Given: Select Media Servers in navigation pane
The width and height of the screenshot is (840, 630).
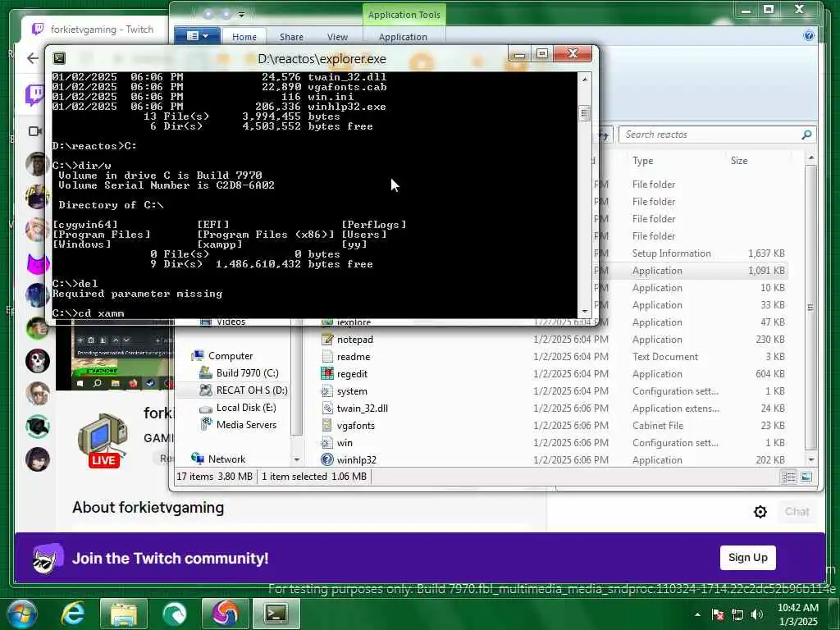Looking at the screenshot, I should [245, 425].
